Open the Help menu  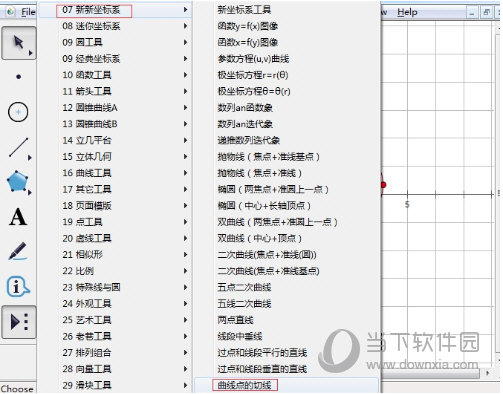click(x=407, y=12)
